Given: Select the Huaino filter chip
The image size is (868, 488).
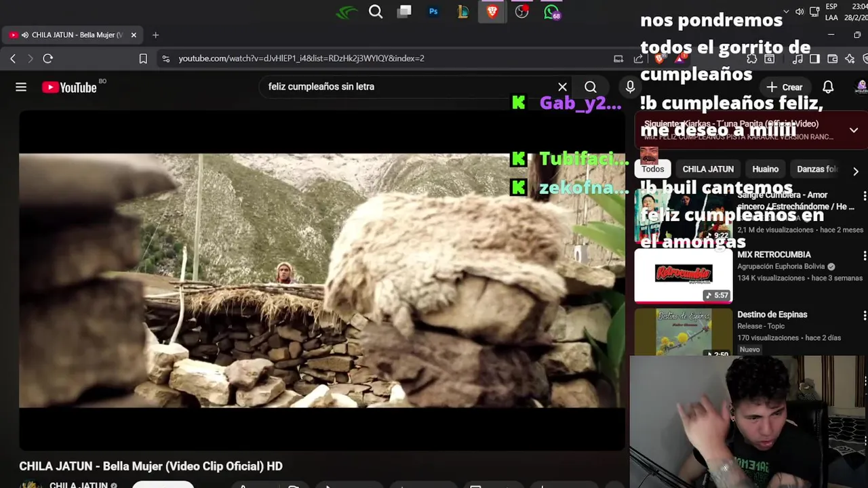Looking at the screenshot, I should 766,169.
